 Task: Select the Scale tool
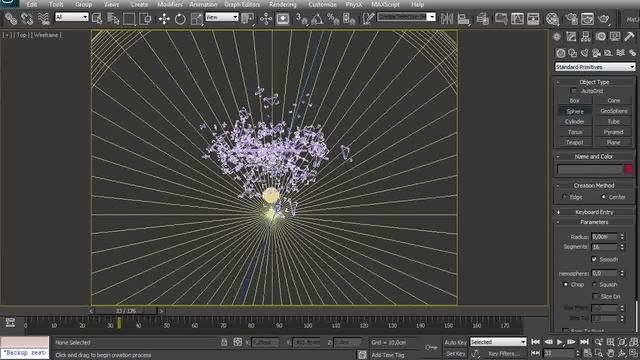196,19
